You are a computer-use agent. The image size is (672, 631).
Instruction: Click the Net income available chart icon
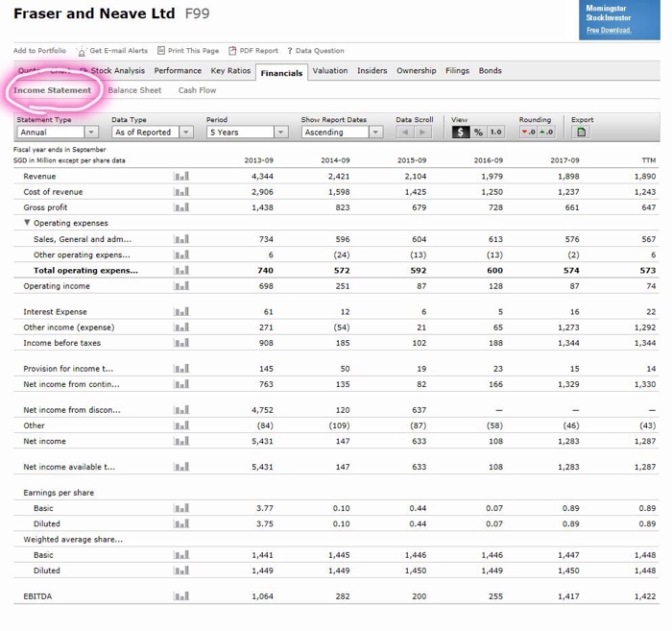pyautogui.click(x=181, y=467)
